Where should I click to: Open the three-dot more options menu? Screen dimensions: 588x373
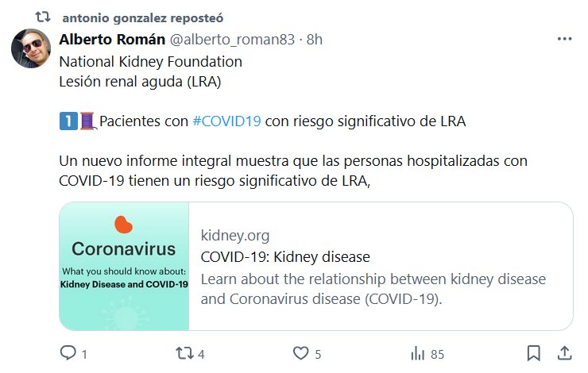click(x=564, y=39)
